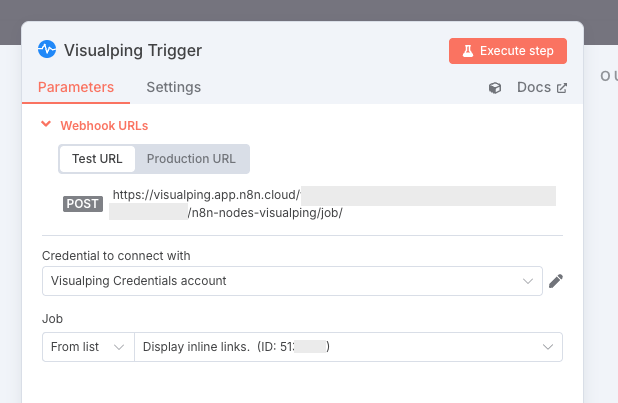
Task: Click the cube icon beside Docs
Action: 495,88
